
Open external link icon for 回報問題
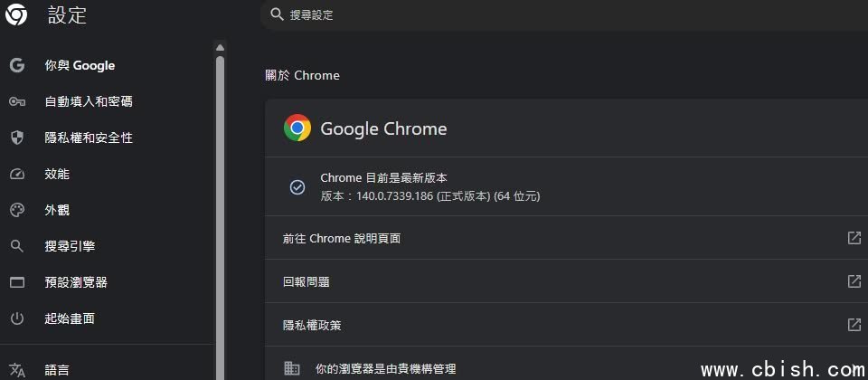coord(854,280)
